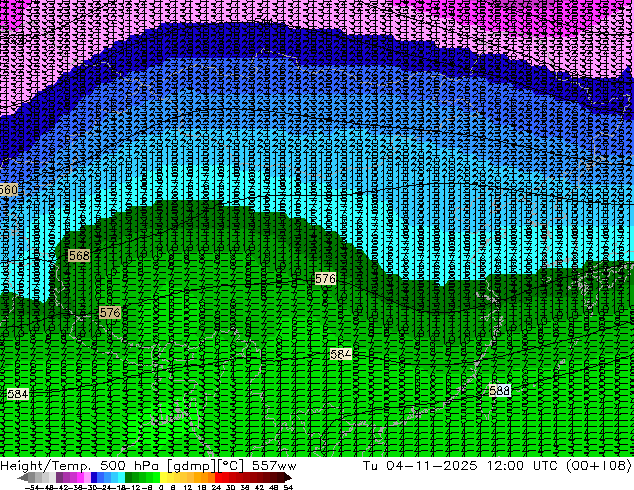The width and height of the screenshot is (634, 490).
Task: Click the legend value 54
Action: pos(288,487)
